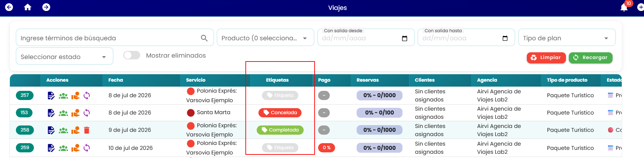
Task: Click the Limpiar button
Action: click(x=546, y=58)
